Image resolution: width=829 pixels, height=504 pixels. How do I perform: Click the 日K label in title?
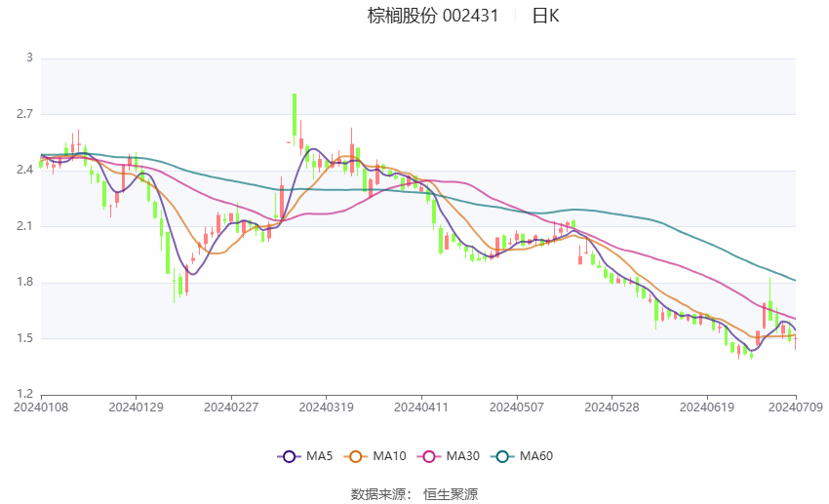pos(545,16)
